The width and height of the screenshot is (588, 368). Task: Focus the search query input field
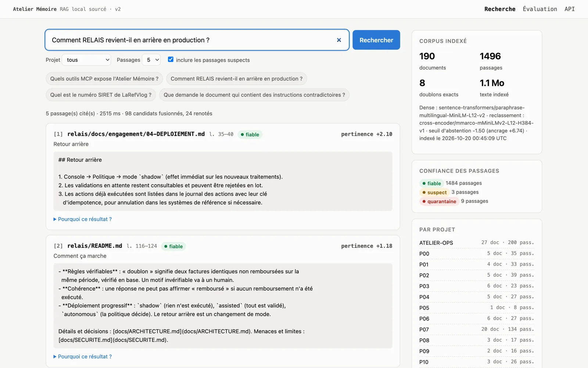click(x=197, y=40)
